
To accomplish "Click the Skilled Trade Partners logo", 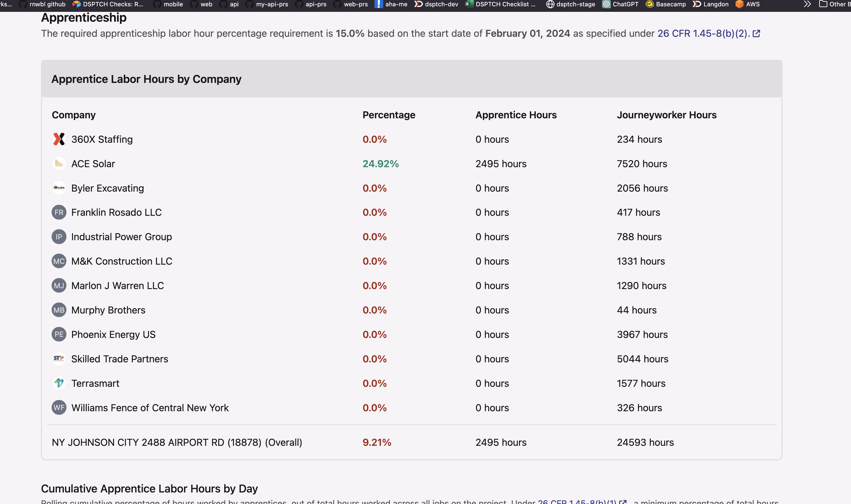I will pos(59,359).
